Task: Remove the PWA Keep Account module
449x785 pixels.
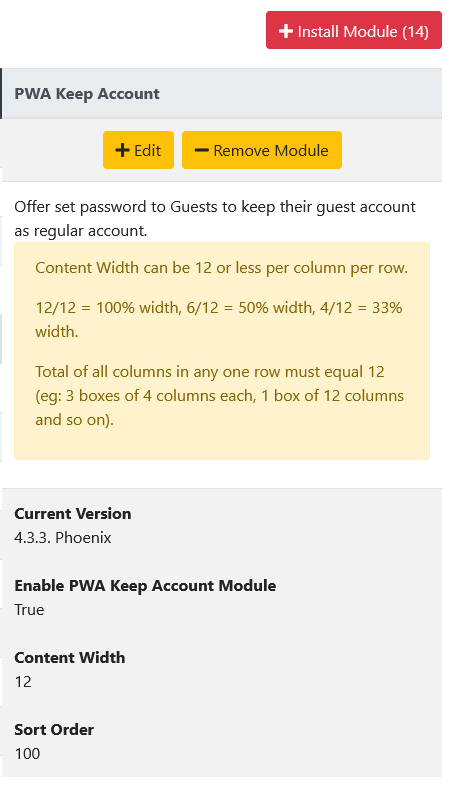Action: (x=262, y=150)
